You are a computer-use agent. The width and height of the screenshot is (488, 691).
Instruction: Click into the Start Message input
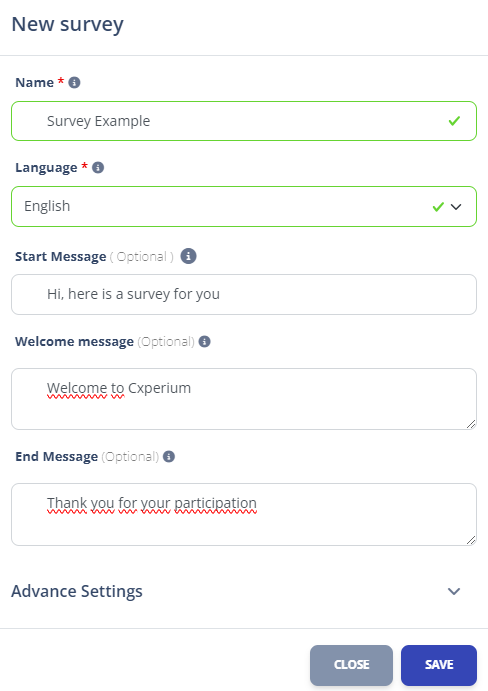[x=244, y=294]
